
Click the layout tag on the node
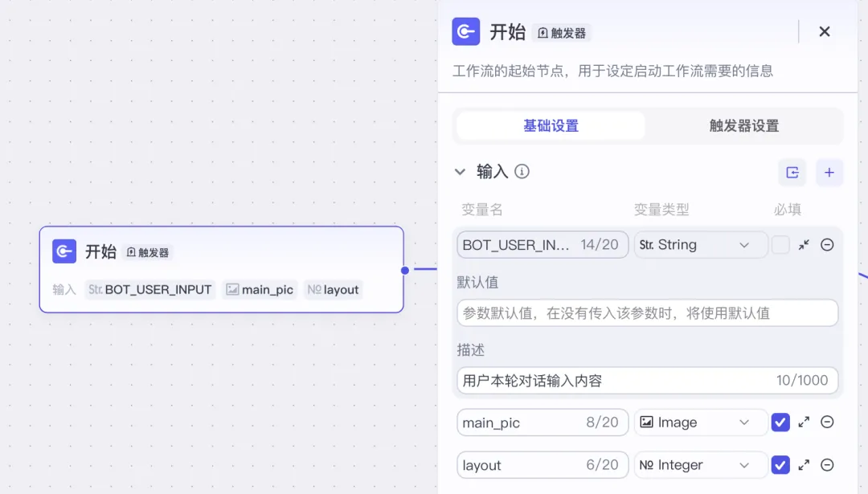pos(334,289)
